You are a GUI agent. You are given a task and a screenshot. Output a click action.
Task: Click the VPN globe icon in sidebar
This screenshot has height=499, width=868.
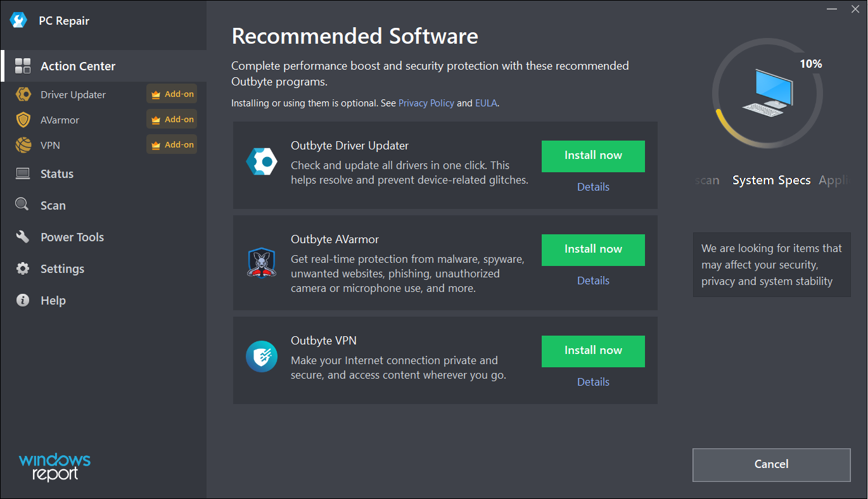point(23,145)
